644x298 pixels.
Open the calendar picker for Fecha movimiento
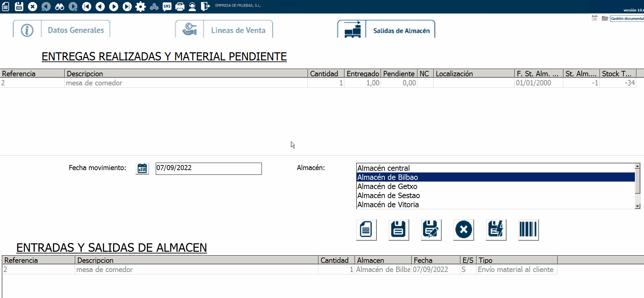coord(142,168)
